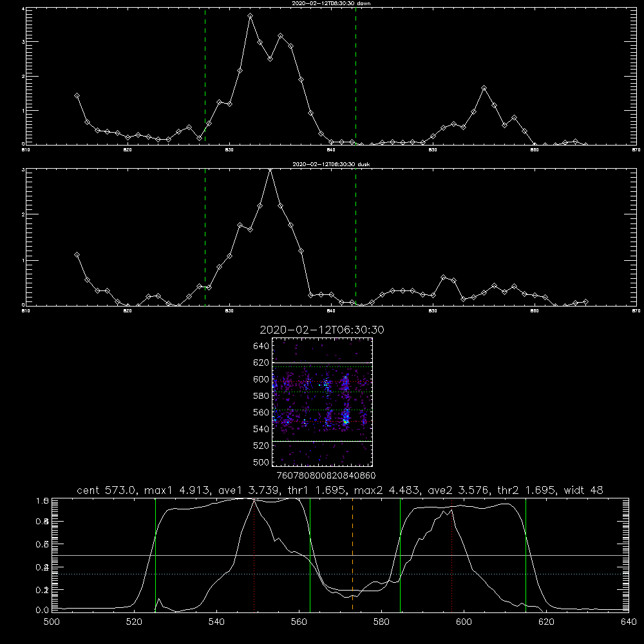Click the green vertical line near 585 in bottom plot

[x=400, y=554]
